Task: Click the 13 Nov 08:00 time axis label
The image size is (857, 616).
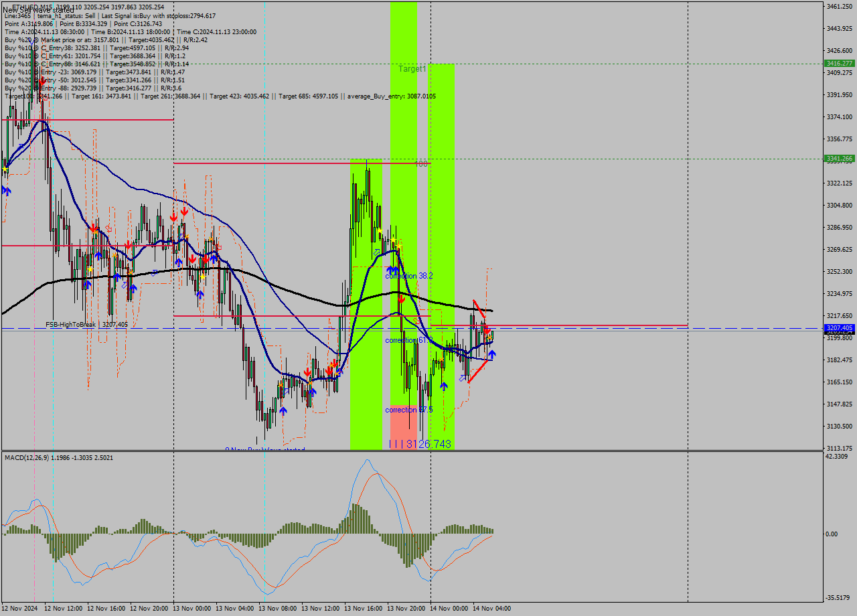Action: pos(277,609)
